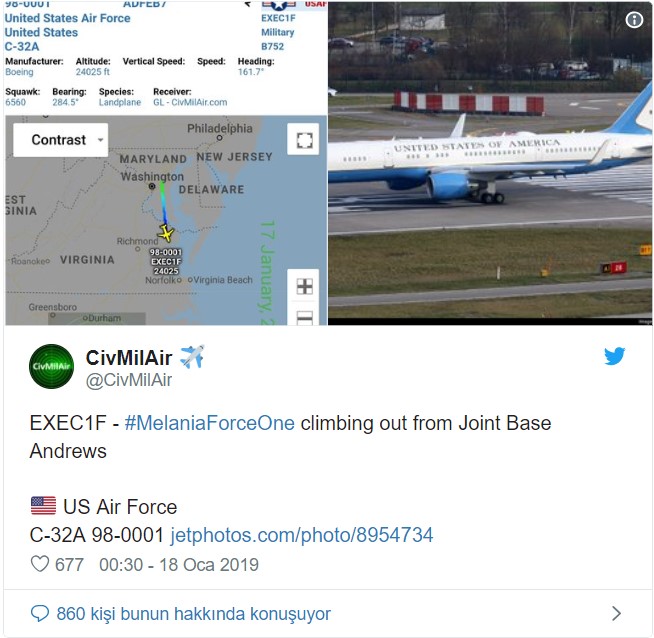
Task: Open the '860 kişi bunun hakkında konuşuyor' link
Action: click(x=193, y=613)
